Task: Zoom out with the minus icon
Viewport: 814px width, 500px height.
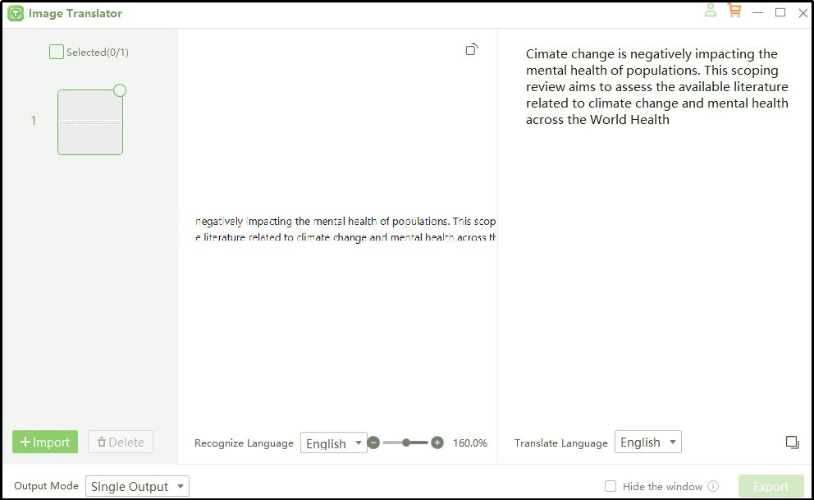Action: tap(373, 442)
